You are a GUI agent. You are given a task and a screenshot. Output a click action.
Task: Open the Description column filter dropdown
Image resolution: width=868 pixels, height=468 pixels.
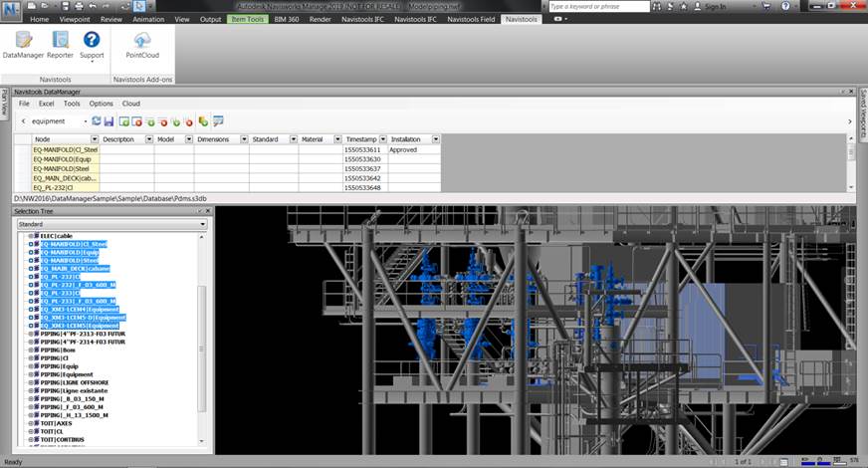(x=149, y=139)
